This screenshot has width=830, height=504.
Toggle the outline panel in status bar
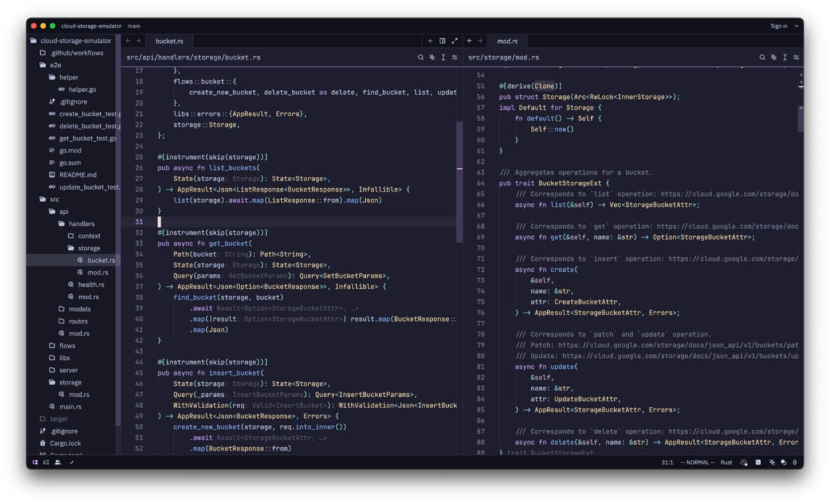46,463
